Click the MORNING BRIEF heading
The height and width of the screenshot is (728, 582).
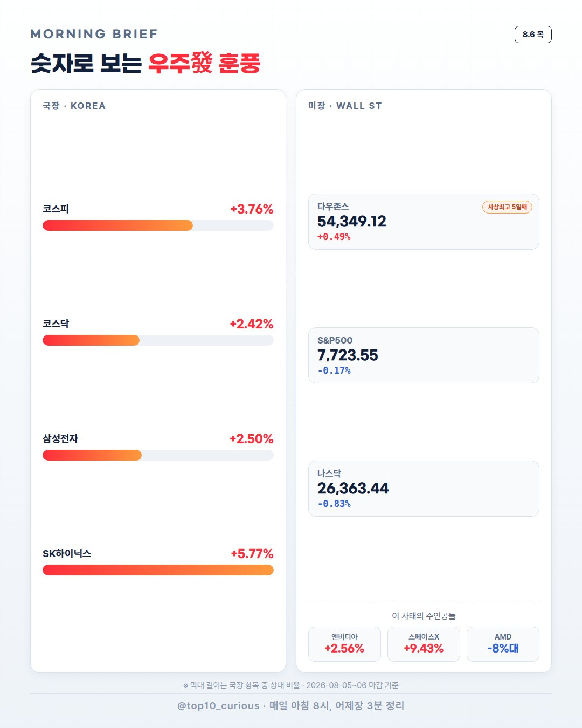(x=94, y=34)
